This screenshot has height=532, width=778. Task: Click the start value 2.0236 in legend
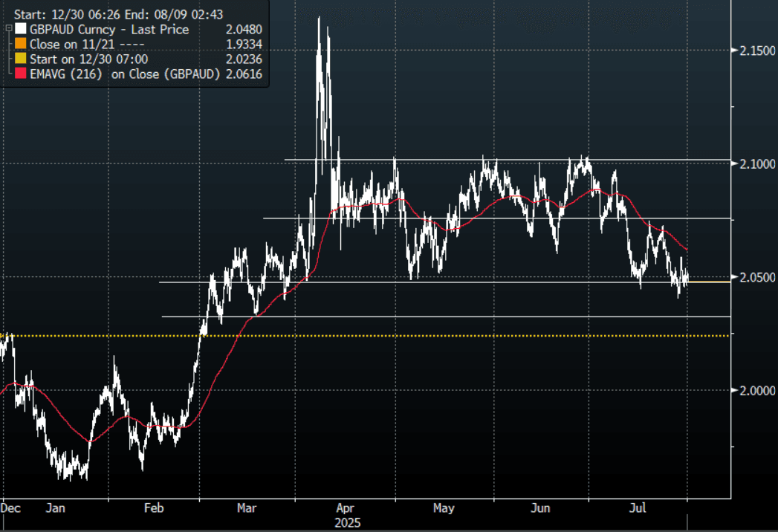pyautogui.click(x=244, y=59)
